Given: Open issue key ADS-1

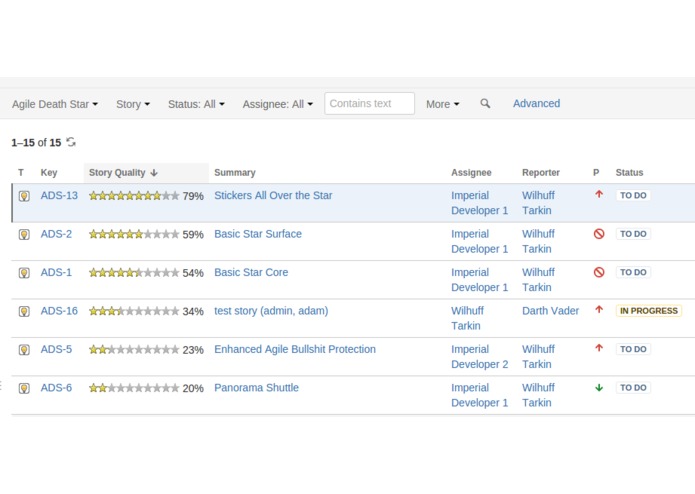Looking at the screenshot, I should [x=56, y=272].
